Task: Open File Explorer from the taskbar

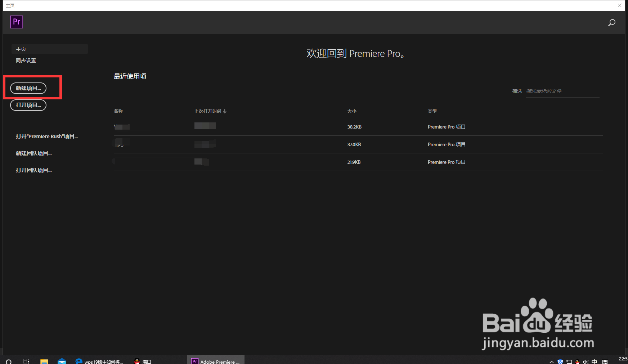Action: coord(44,361)
